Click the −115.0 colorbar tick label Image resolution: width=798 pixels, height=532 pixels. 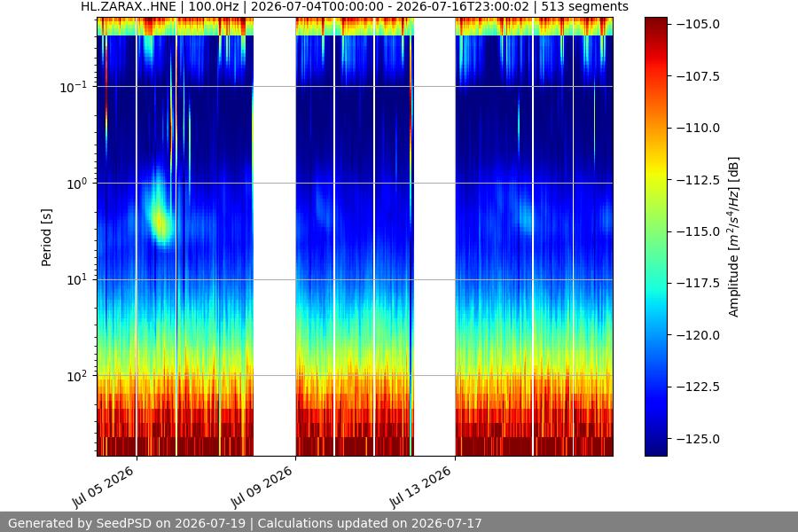(698, 231)
